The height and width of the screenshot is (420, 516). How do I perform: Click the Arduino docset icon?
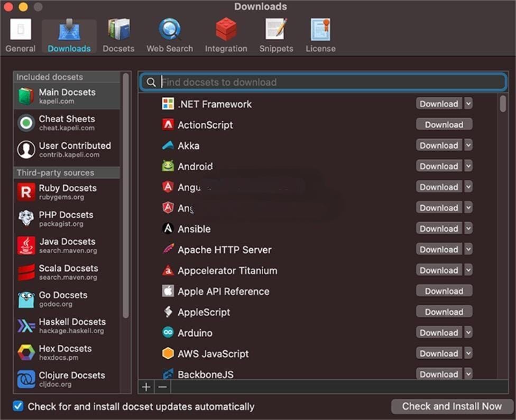tap(168, 332)
